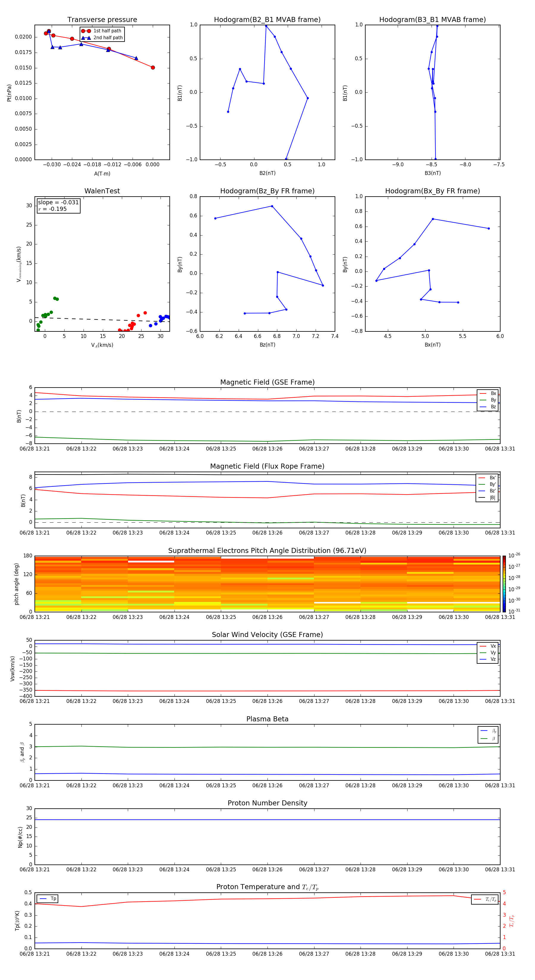Viewport: 535px width, 980px height.
Task: Select the '2nd half path' legend entry
Action: [102, 38]
